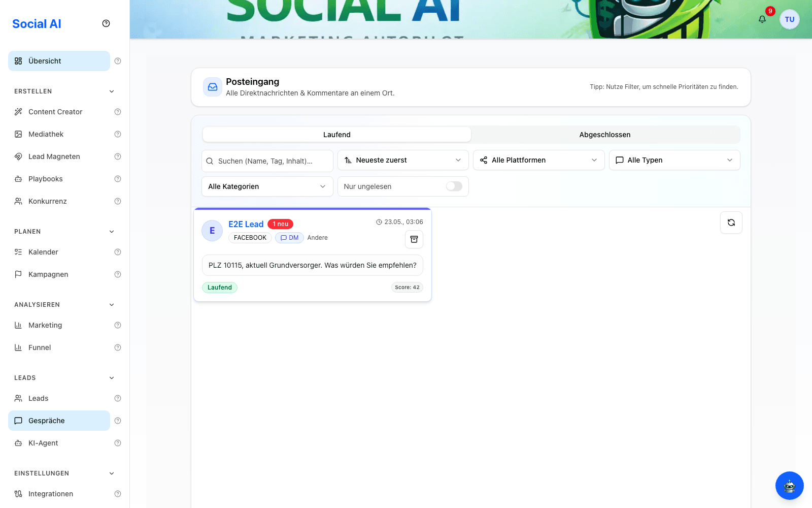Click the clock icon by 23.05. timestamp
The image size is (812, 508).
(379, 222)
